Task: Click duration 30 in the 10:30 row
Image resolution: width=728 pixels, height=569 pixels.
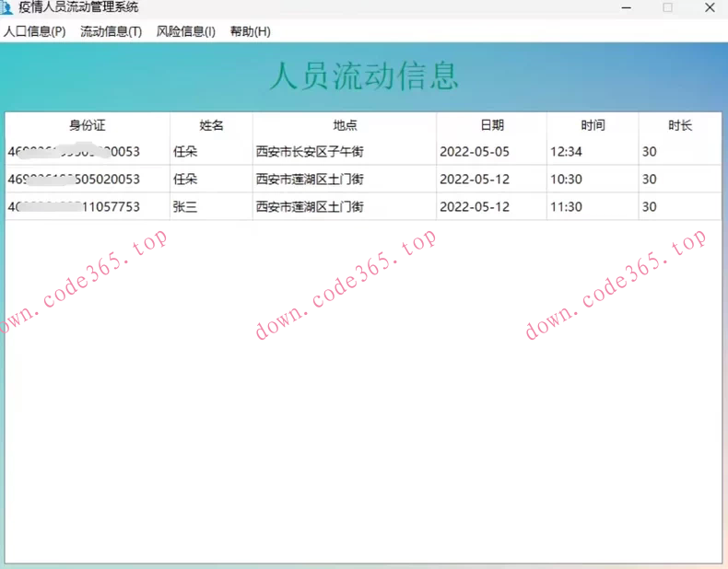Action: click(649, 179)
